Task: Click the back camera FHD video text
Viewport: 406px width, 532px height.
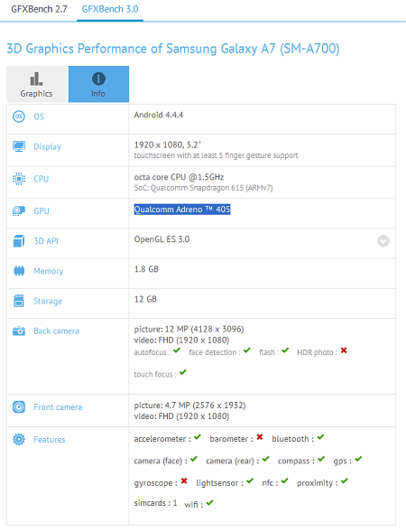Action: pyautogui.click(x=181, y=341)
